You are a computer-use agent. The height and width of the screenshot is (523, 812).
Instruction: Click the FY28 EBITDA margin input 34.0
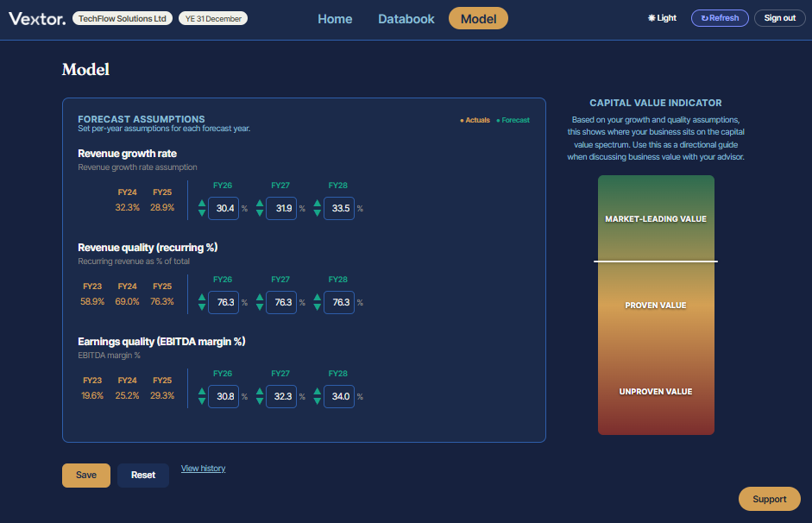[x=339, y=397]
